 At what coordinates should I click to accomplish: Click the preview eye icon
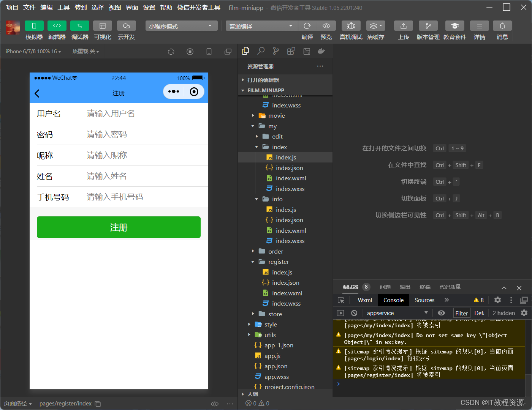326,25
